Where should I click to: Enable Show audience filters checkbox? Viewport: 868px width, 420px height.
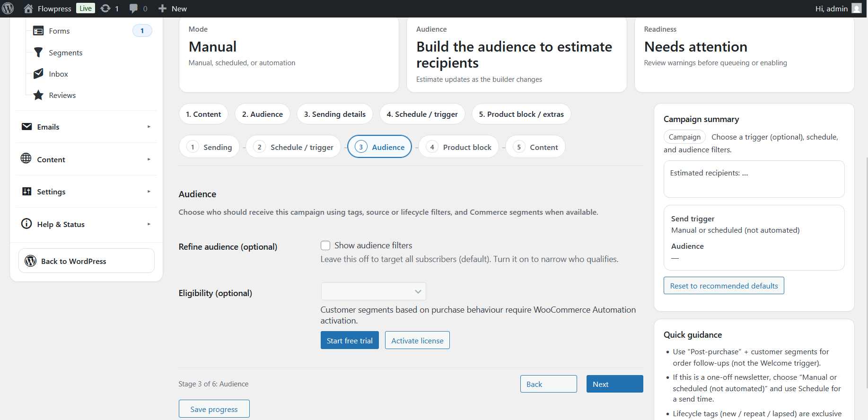pos(325,245)
